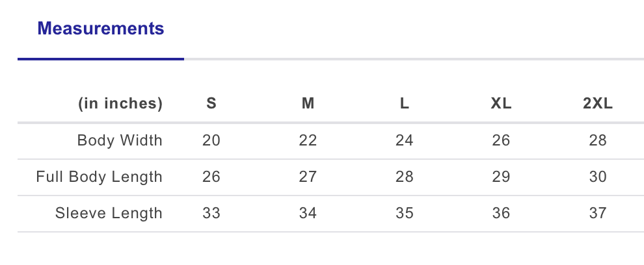Select the M size column header

tap(308, 103)
